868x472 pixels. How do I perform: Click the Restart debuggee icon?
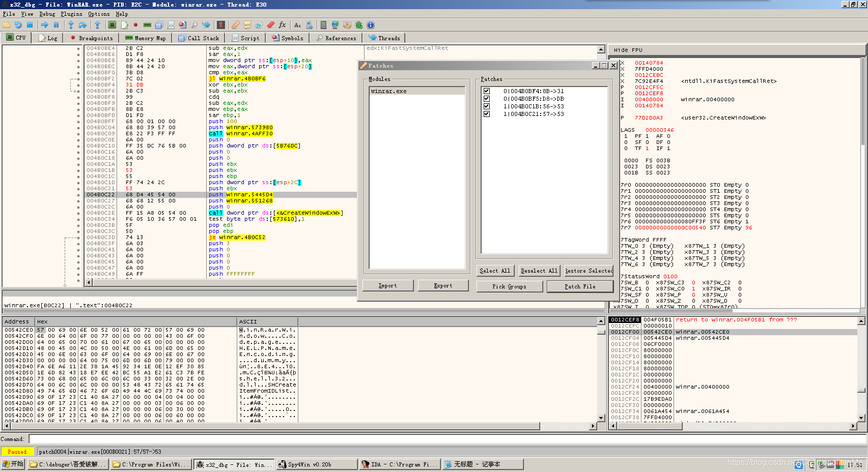point(18,25)
